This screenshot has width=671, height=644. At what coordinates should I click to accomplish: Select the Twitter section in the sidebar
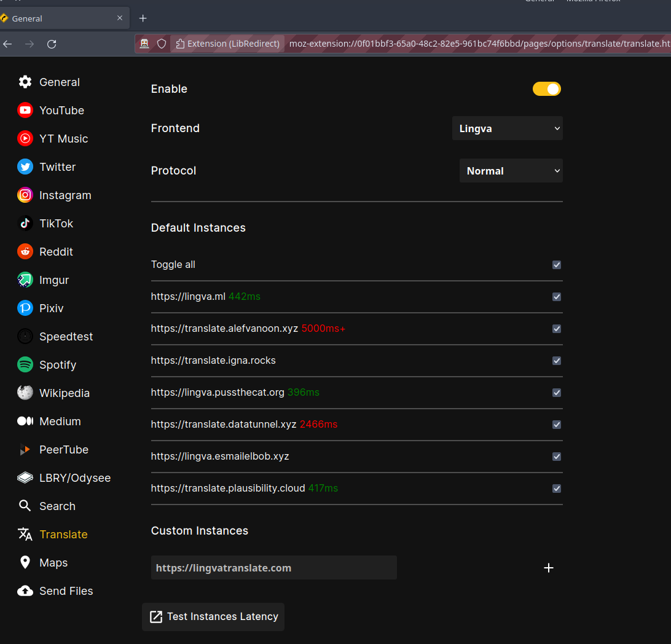(57, 167)
